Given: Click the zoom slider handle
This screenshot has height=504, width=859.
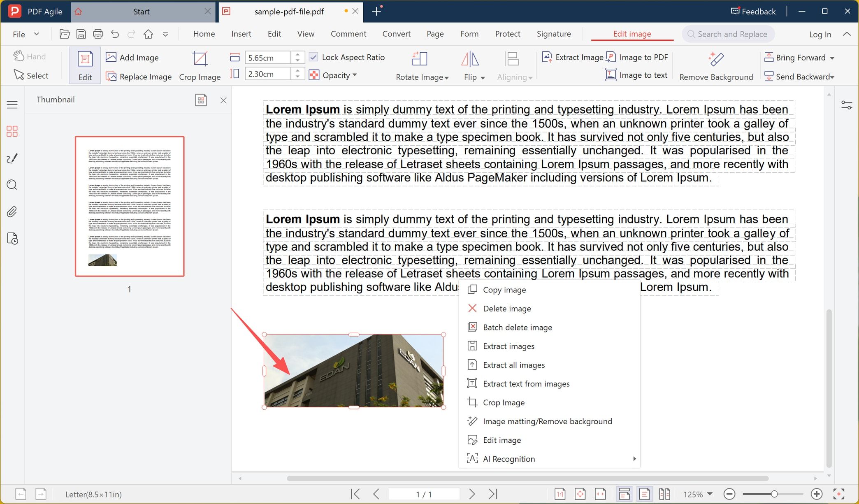Looking at the screenshot, I should [774, 494].
